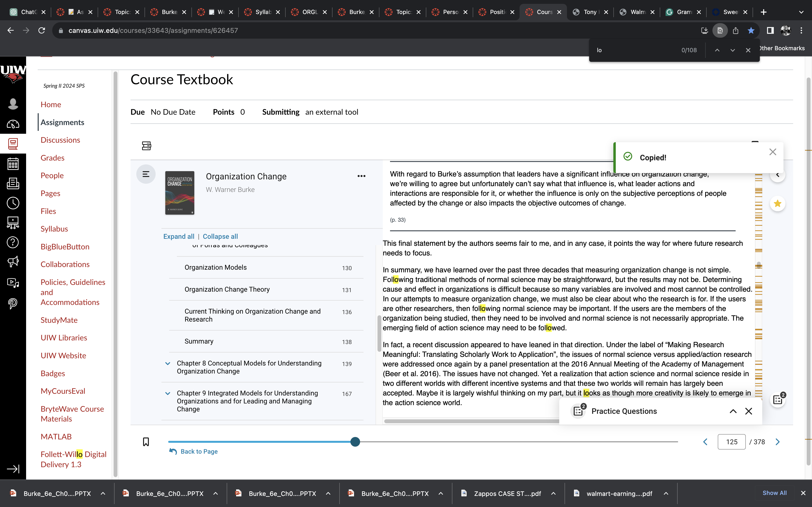Click the reading progress slider handle
812x507 pixels.
[x=355, y=442]
